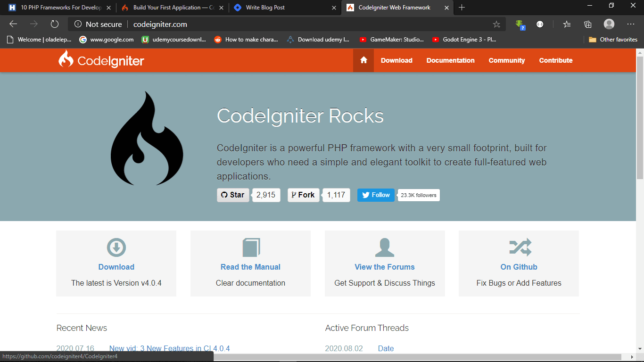Open the Read the Manual link
The width and height of the screenshot is (644, 362).
[250, 267]
